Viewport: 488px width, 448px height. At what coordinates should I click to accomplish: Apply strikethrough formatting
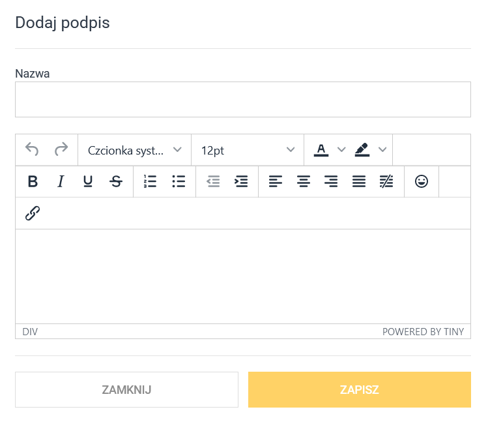click(x=116, y=182)
